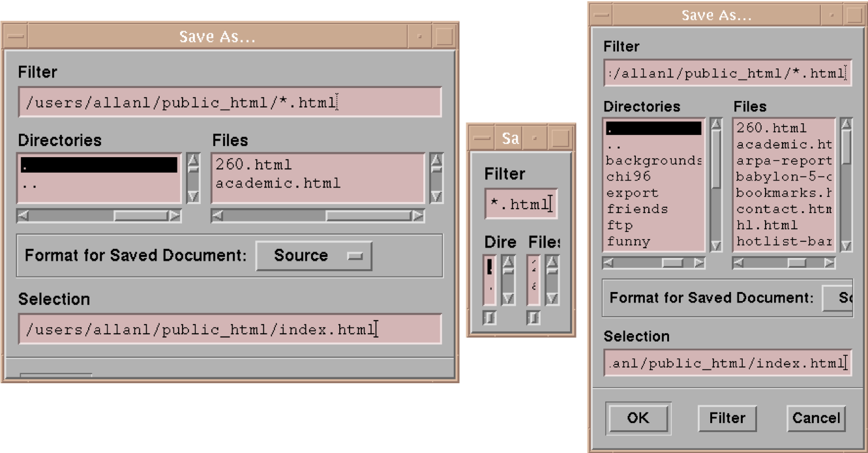Click Files left scroll arrow in left window

[218, 216]
